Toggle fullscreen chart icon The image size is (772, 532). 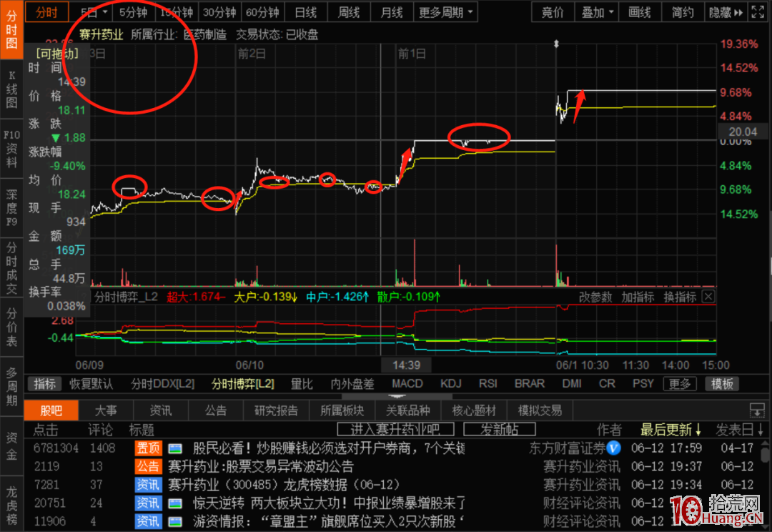[758, 12]
